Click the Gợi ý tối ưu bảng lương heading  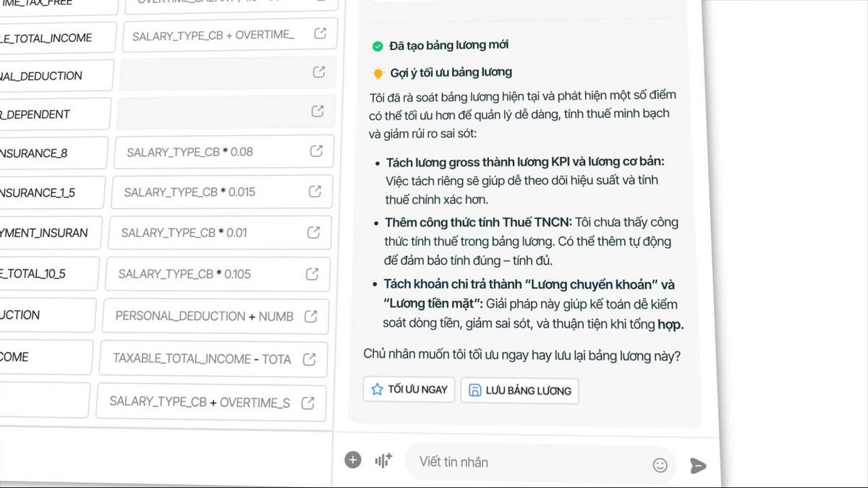point(451,72)
